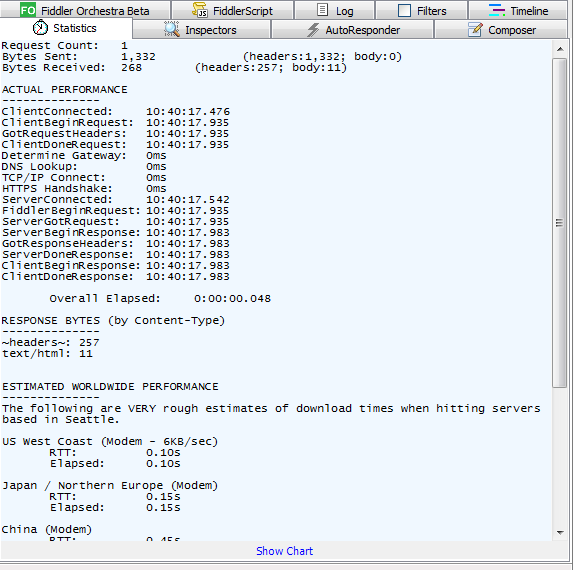This screenshot has height=570, width=574.
Task: Open the Fiddler Orchestra Beta tab
Action: [85, 10]
